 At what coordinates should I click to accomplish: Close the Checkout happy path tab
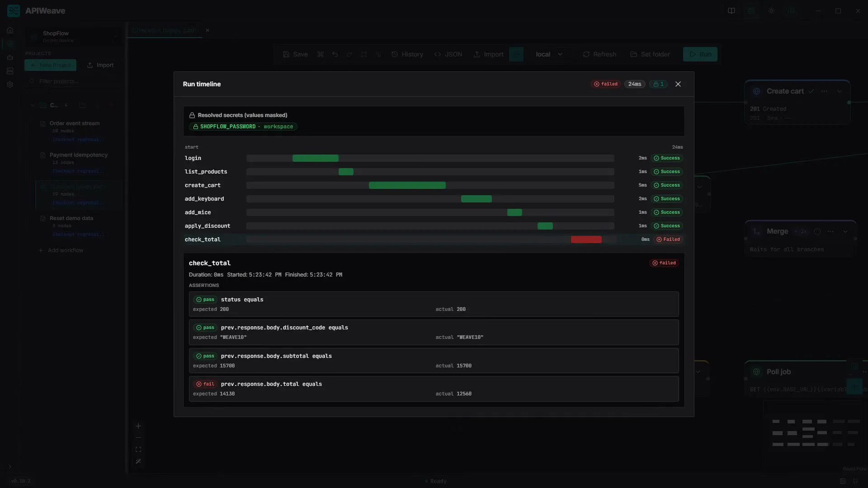pos(208,30)
